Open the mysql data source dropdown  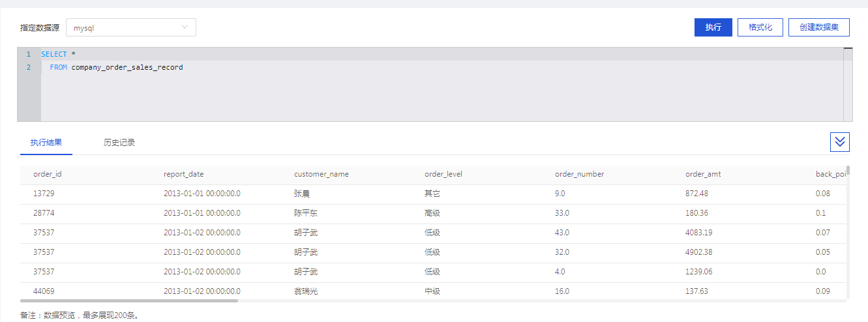click(x=131, y=27)
